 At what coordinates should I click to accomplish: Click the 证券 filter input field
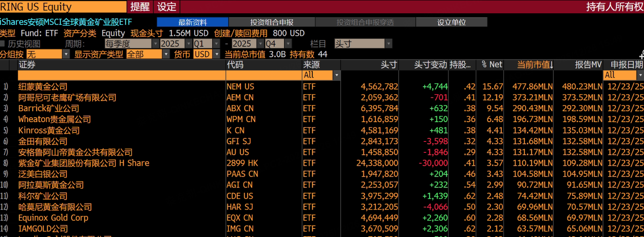pos(121,75)
